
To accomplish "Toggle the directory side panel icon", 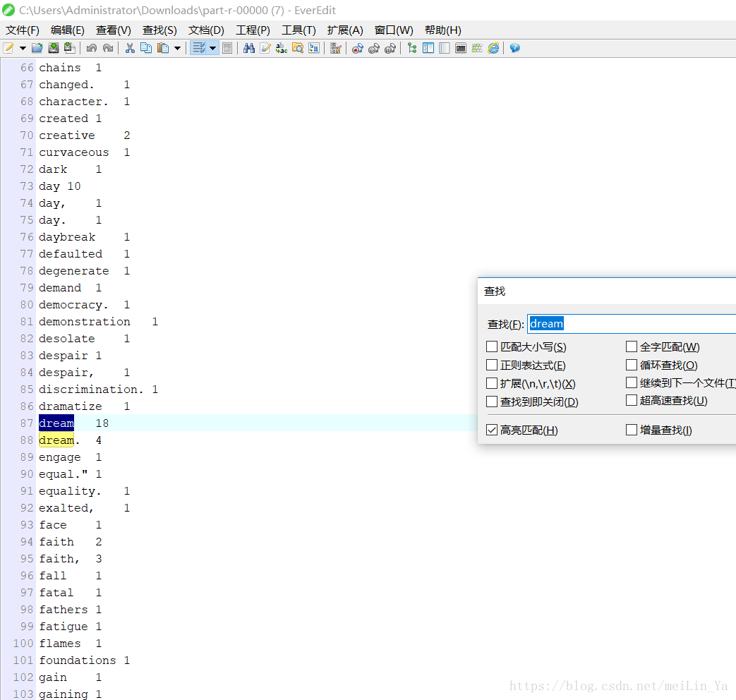I will [x=428, y=48].
